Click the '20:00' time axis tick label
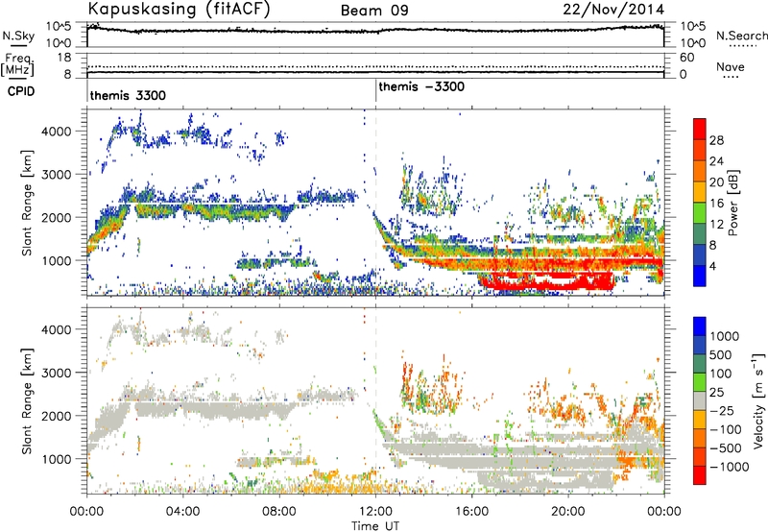768x532 pixels. click(x=567, y=512)
